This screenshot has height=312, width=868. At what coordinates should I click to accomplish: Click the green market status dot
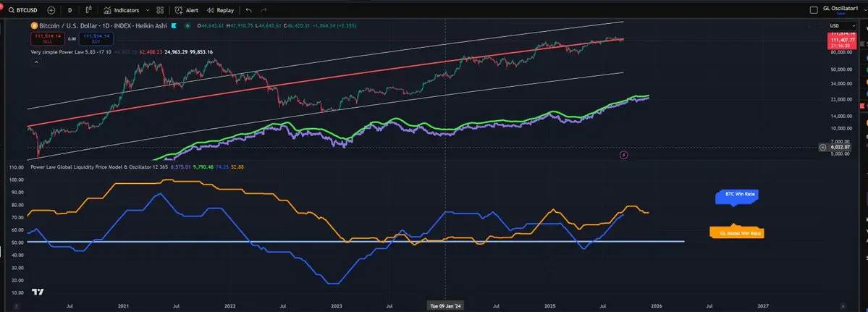click(x=189, y=25)
